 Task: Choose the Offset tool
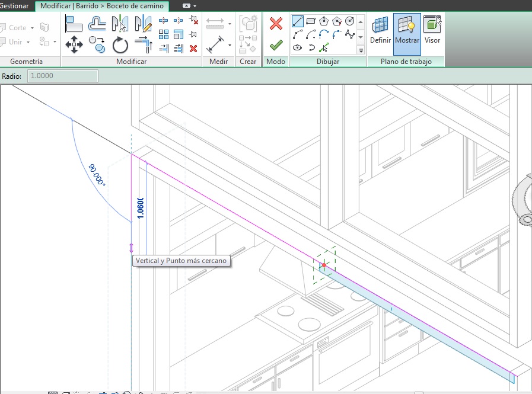(97, 24)
